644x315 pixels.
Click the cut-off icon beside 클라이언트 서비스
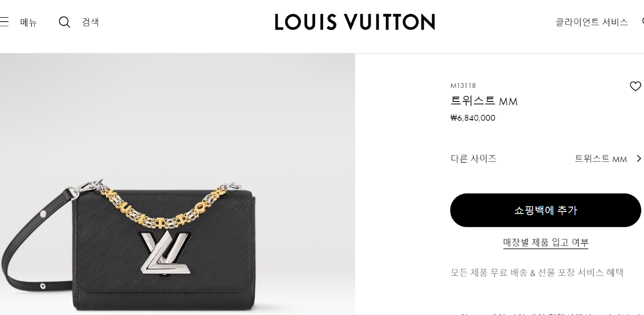[x=642, y=22]
